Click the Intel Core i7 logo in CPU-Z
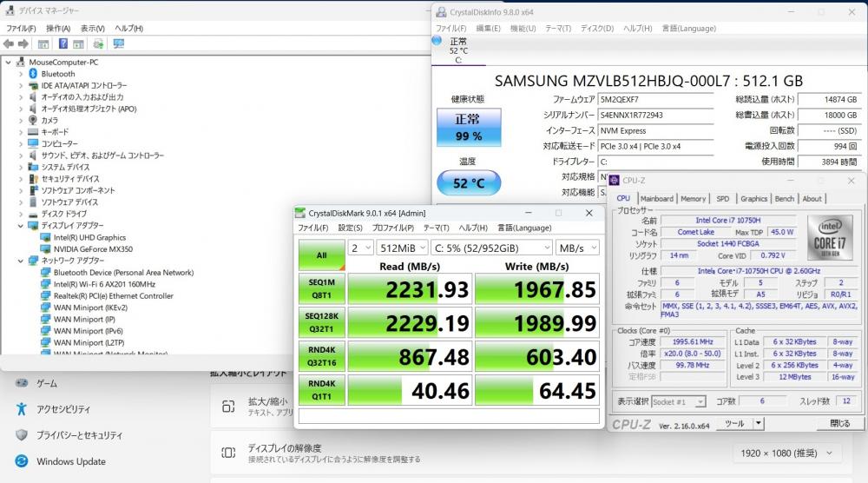Screen dimensions: 868x483 pos(830,238)
